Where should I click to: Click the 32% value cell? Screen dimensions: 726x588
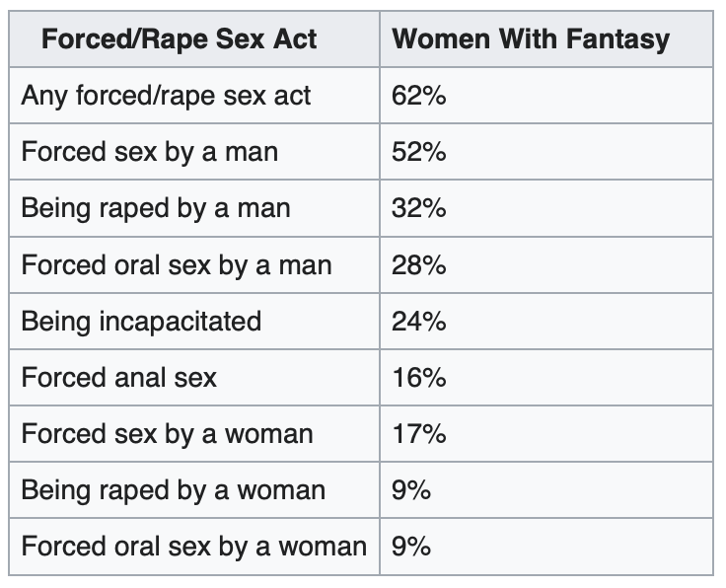[x=419, y=208]
